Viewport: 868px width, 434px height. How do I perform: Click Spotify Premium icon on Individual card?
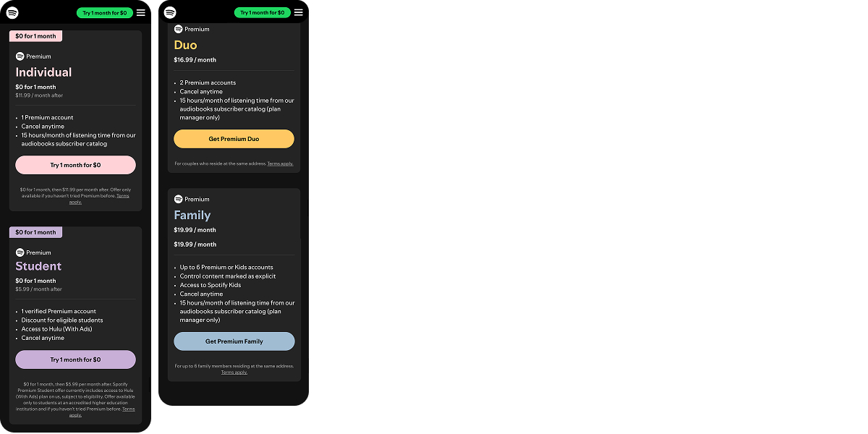click(20, 56)
